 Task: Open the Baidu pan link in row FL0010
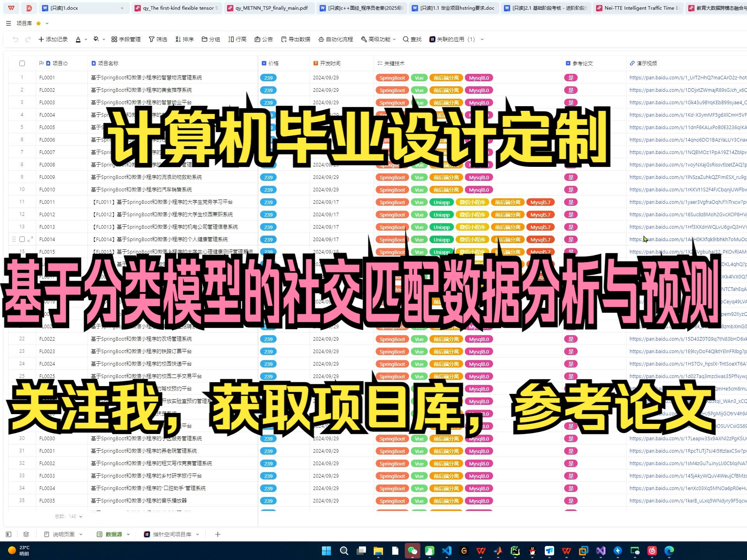688,190
